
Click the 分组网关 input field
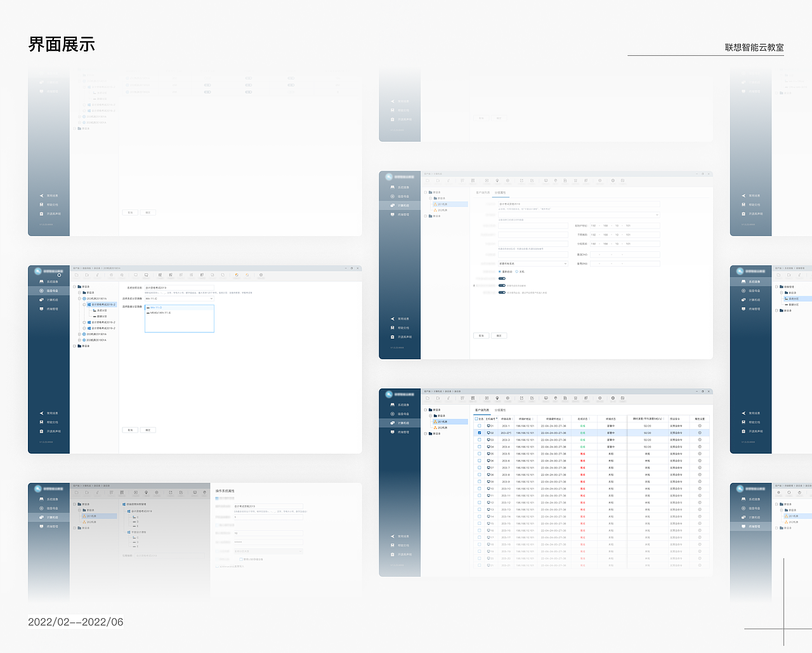point(625,244)
